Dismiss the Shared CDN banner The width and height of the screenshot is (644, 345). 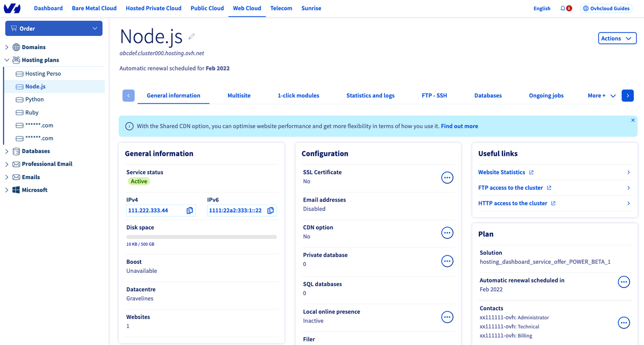[632, 120]
